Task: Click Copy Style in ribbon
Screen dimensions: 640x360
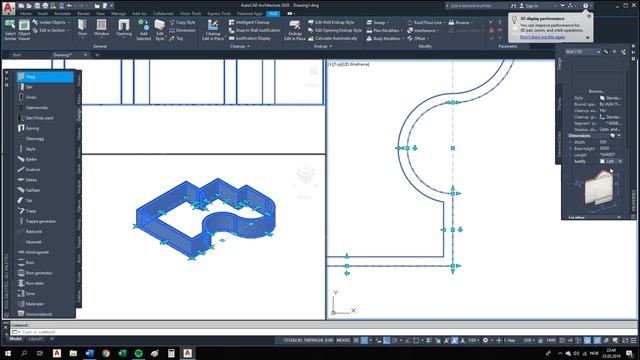Action: [182, 22]
